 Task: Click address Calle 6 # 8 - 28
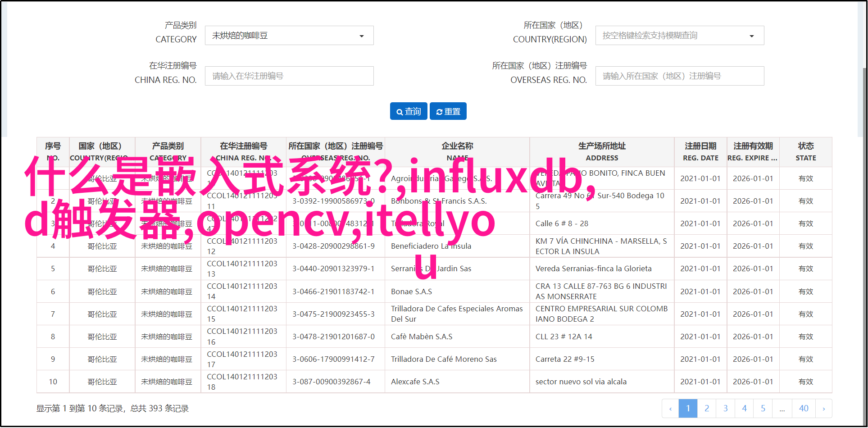[562, 223]
